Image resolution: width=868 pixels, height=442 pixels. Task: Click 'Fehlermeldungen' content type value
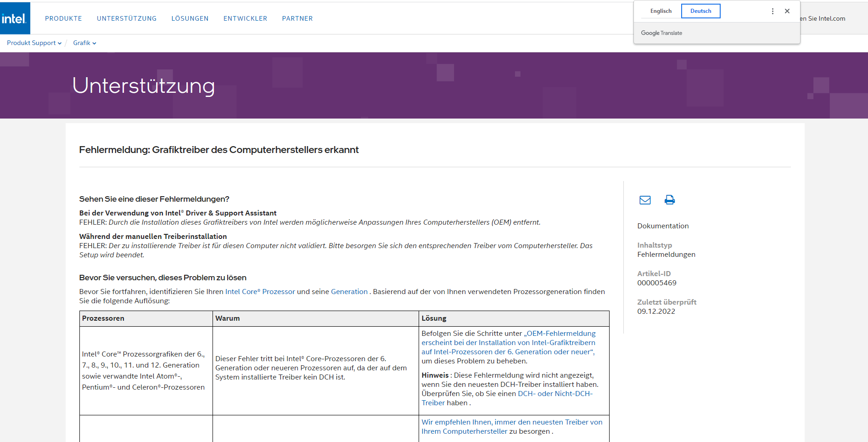click(x=666, y=255)
